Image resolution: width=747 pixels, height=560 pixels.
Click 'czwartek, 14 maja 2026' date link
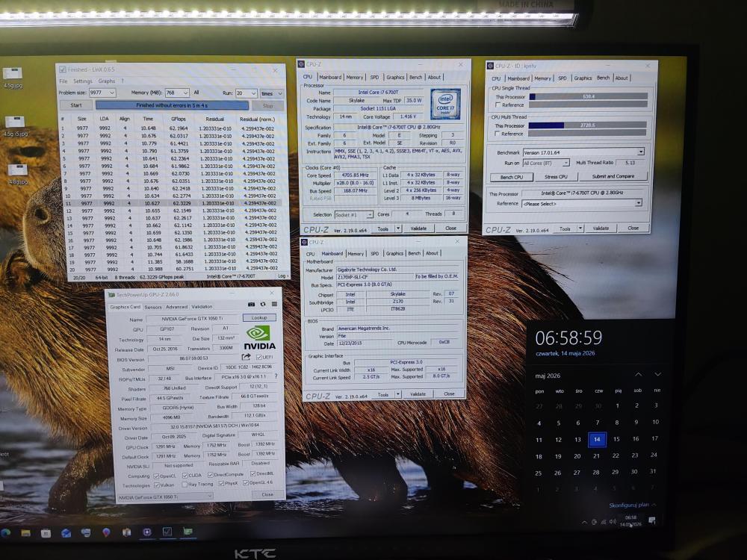[x=565, y=353]
